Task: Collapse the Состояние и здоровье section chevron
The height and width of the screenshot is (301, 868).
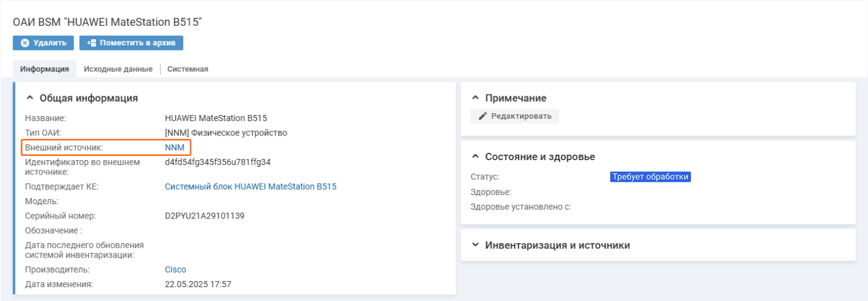Action: (475, 157)
